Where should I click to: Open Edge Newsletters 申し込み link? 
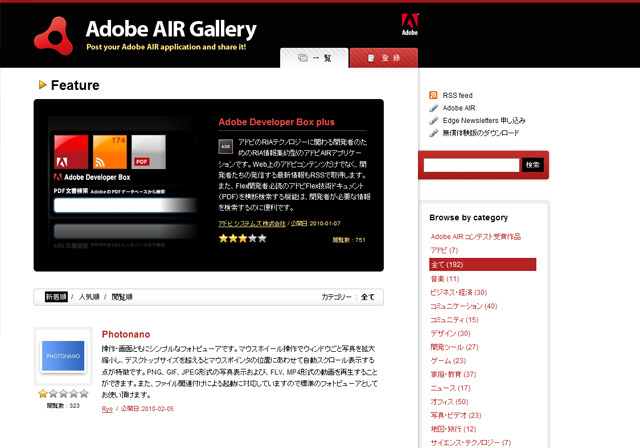coord(484,120)
